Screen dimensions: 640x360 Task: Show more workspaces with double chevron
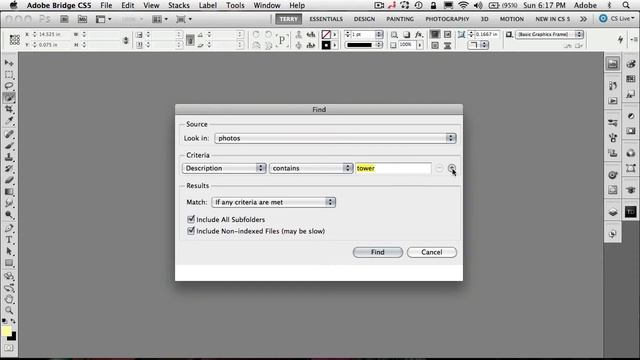click(584, 19)
